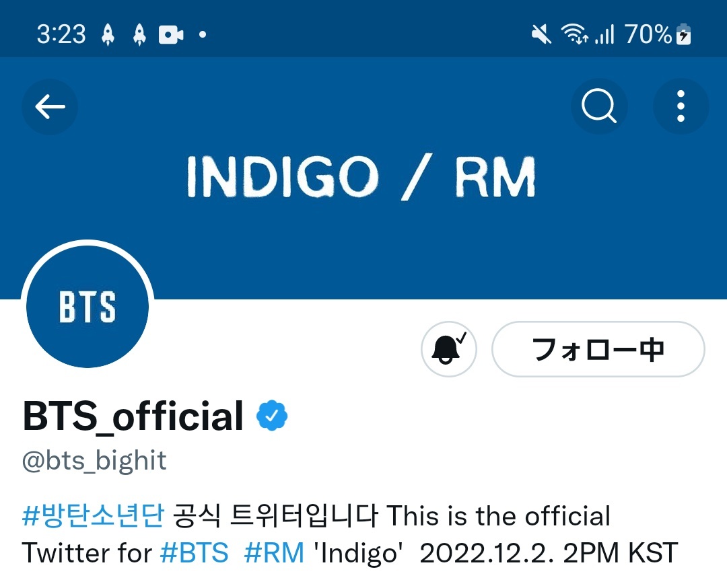727x588 pixels.
Task: Tap the @bts_bighit handle text
Action: click(94, 461)
